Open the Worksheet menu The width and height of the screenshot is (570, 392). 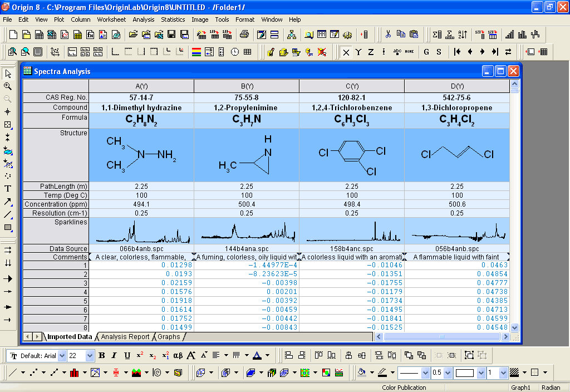tap(111, 19)
